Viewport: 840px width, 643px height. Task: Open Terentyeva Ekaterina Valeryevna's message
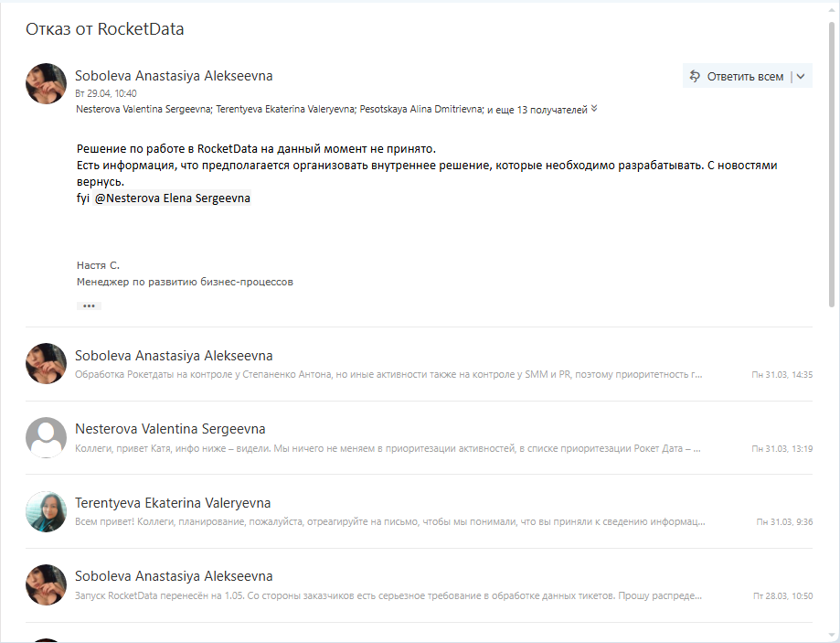tap(419, 511)
